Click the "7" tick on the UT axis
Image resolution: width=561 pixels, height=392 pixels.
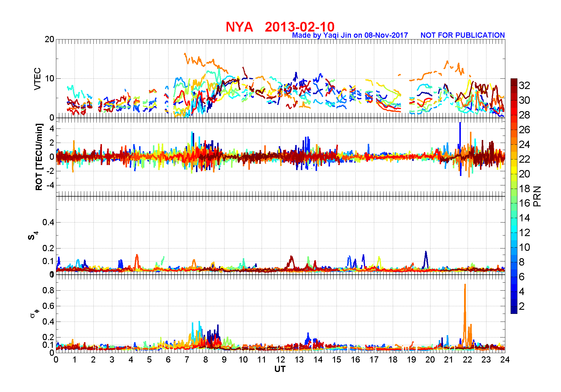(x=187, y=360)
